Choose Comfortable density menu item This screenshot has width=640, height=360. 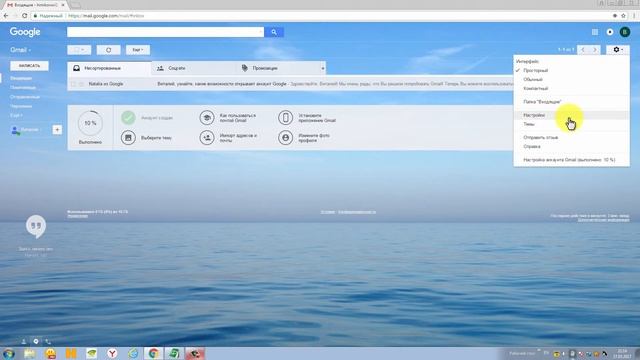pos(571,71)
